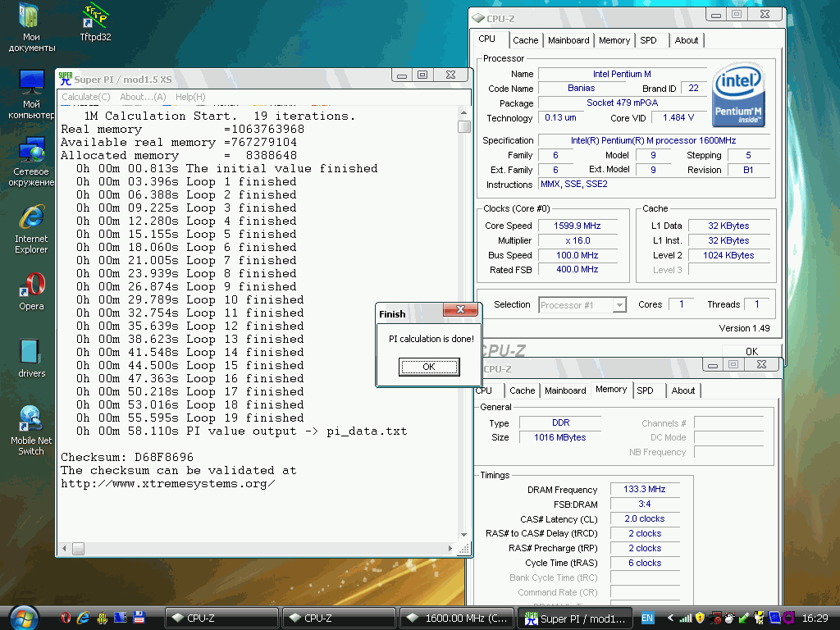Open the Help(H) menu in Super PI

tap(190, 97)
